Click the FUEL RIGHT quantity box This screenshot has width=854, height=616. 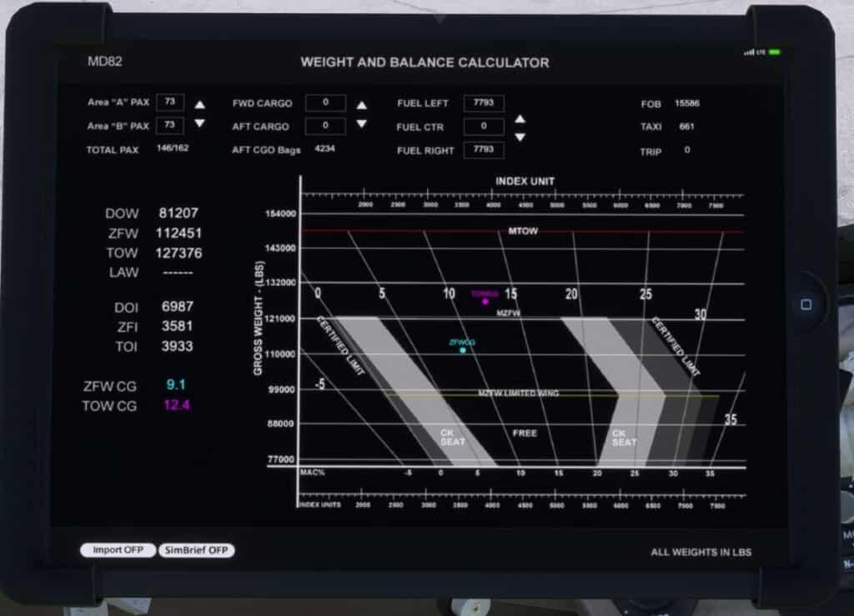coord(484,150)
